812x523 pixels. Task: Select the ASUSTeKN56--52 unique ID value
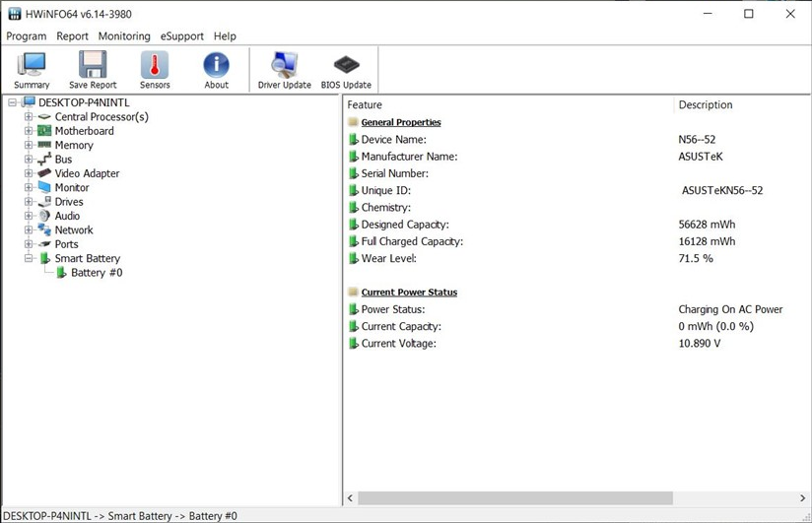pos(722,190)
